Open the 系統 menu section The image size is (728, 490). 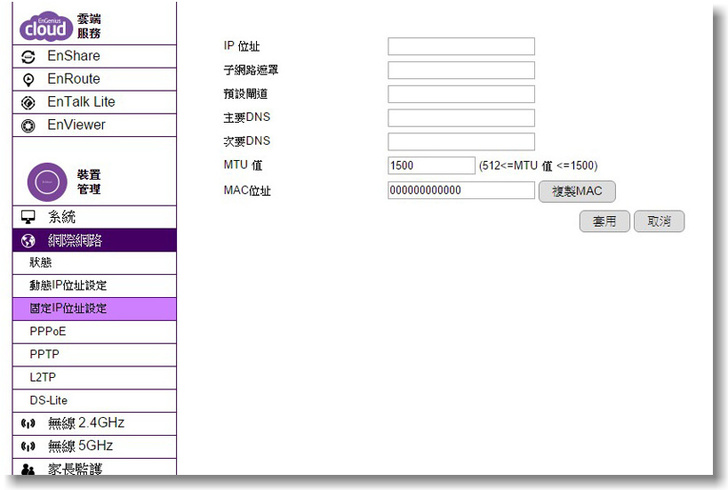94,217
